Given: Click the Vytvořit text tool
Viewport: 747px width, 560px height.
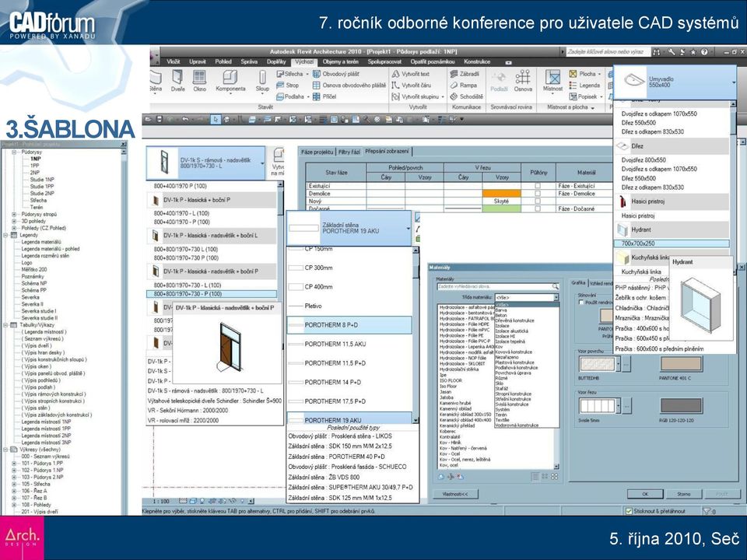Looking at the screenshot, I should point(411,74).
